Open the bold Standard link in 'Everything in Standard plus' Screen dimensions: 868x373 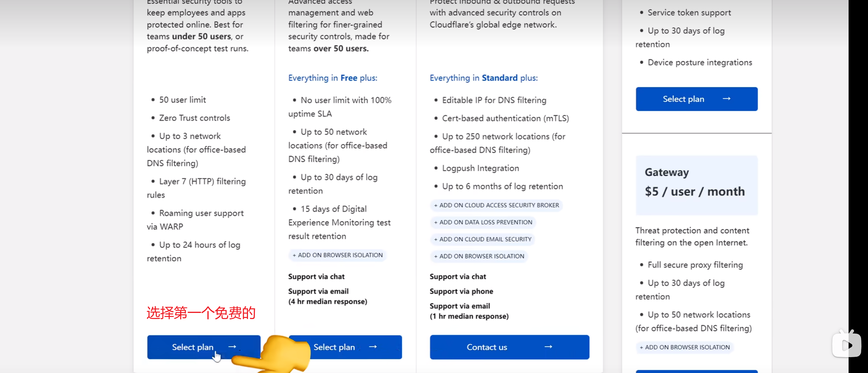click(500, 78)
